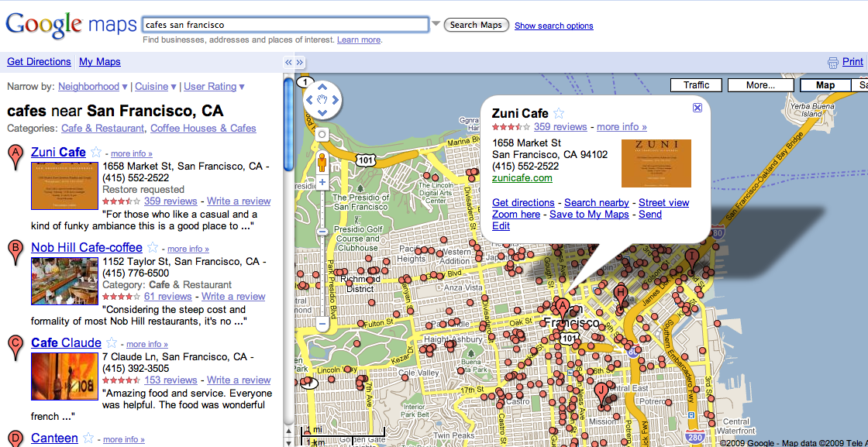This screenshot has width=868, height=447.
Task: Zoom out using the minus button
Action: [322, 324]
